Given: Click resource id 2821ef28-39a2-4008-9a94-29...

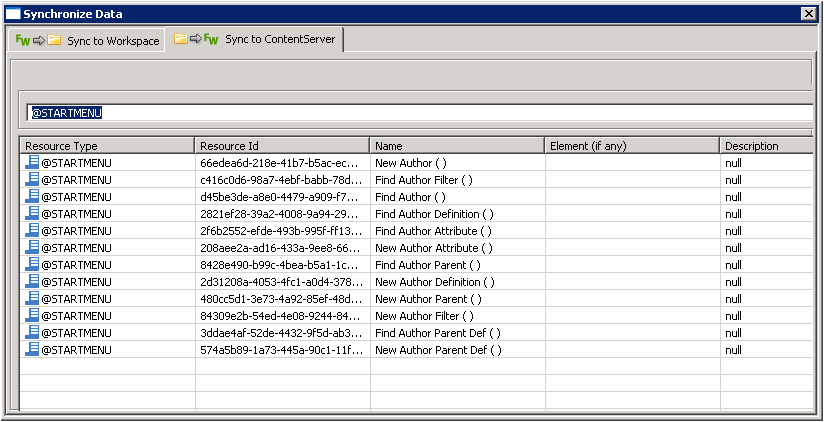Looking at the screenshot, I should 281,214.
